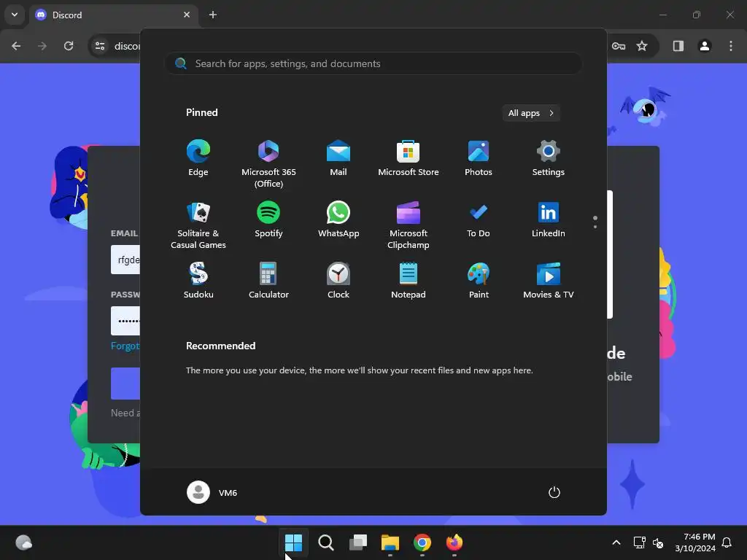This screenshot has width=747, height=560.
Task: Open the notifications bell
Action: click(727, 542)
